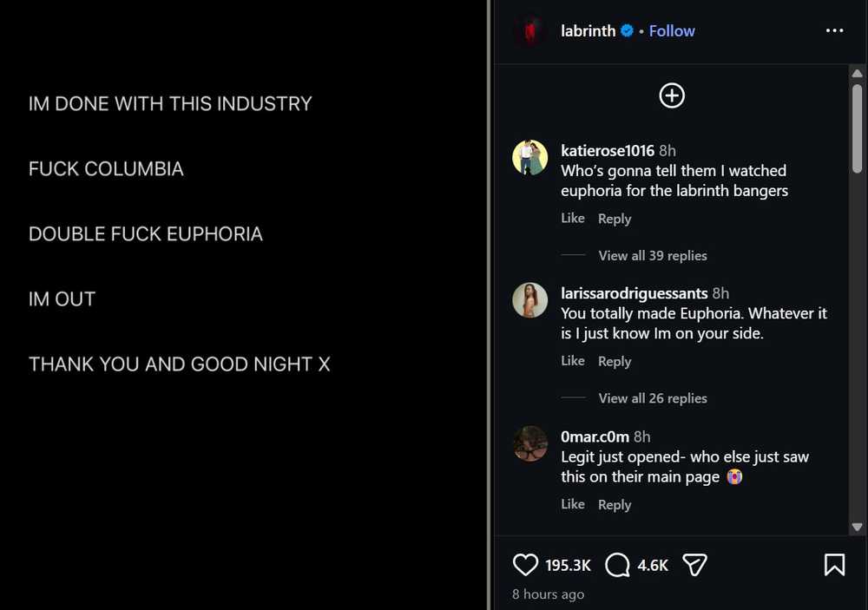Reply to katierose1016's comment

point(615,219)
